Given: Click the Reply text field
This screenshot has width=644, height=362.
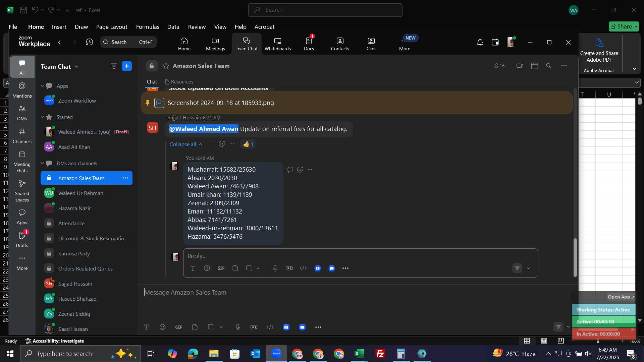Looking at the screenshot, I should (361, 256).
